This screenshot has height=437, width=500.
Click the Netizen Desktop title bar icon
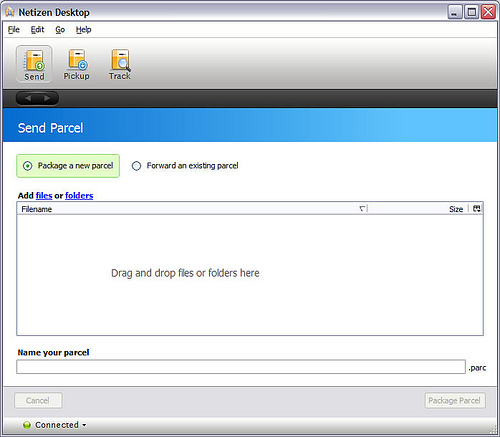click(x=10, y=12)
